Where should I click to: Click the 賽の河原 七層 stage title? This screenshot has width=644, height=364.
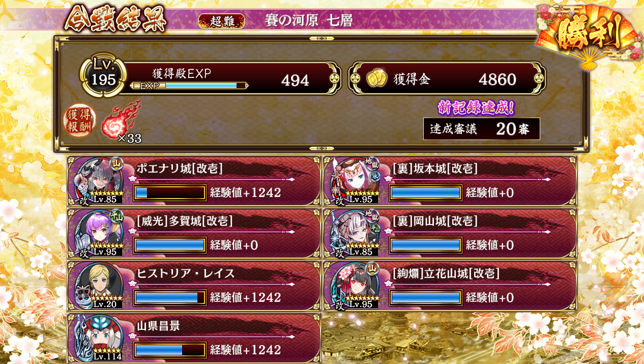309,21
